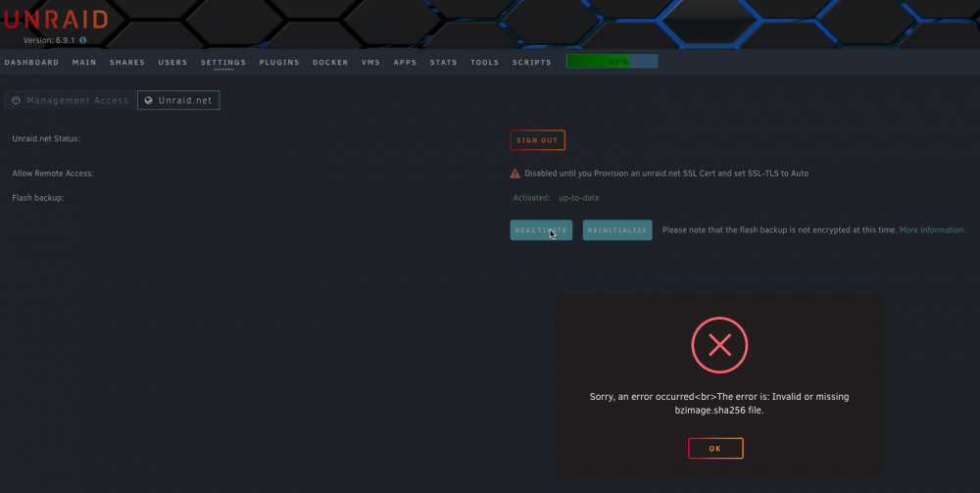Viewport: 980px width, 493px height.
Task: Open the Tools page
Action: click(485, 63)
